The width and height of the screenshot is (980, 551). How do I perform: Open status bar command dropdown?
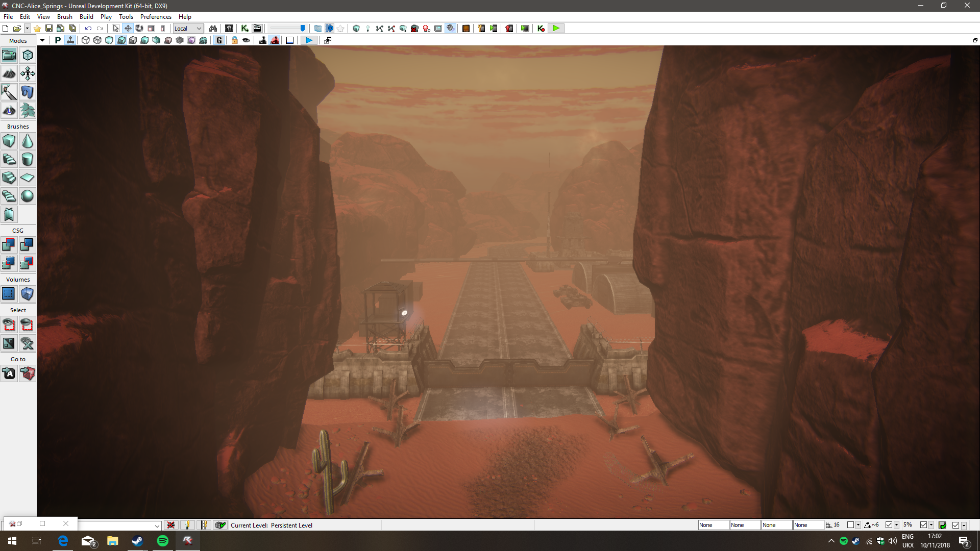[x=157, y=525]
